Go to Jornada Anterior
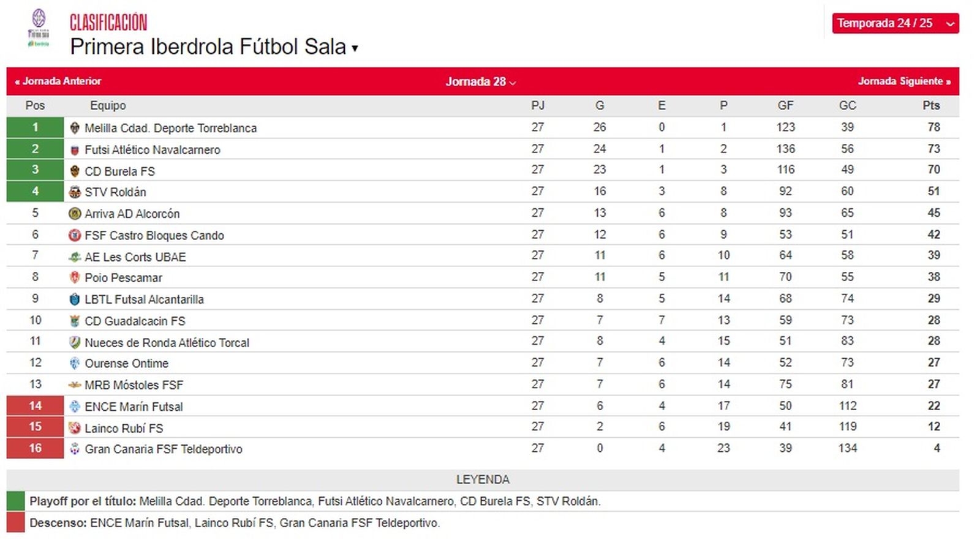The height and width of the screenshot is (540, 980). click(x=58, y=81)
